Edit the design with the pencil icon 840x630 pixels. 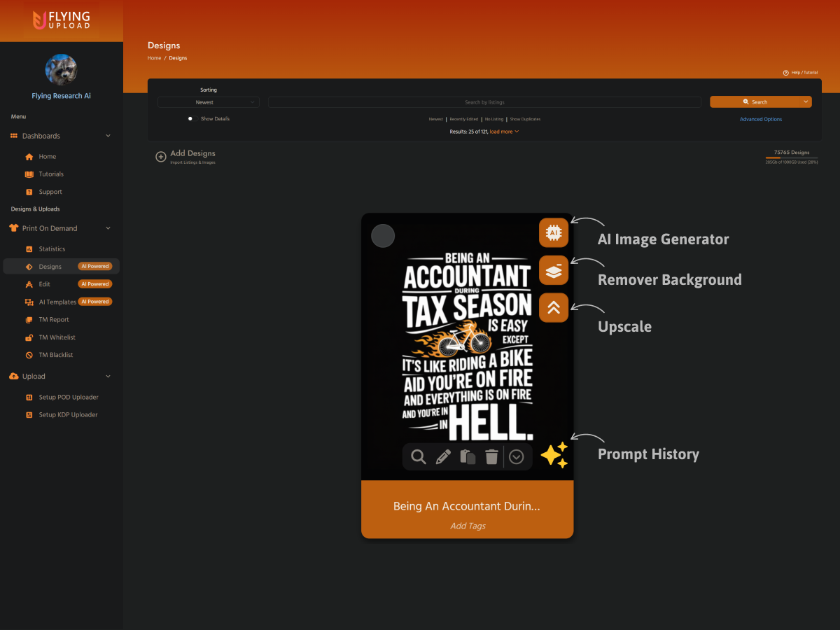(443, 457)
